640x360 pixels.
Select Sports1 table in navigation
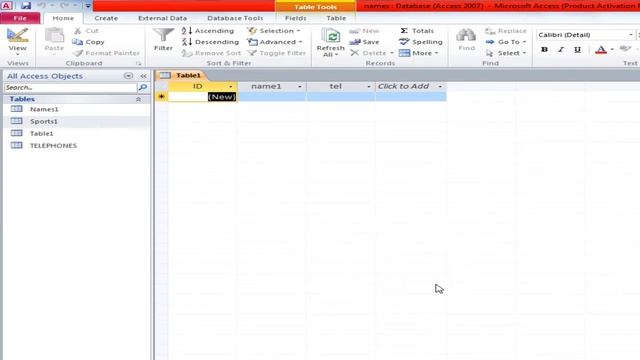click(x=44, y=121)
